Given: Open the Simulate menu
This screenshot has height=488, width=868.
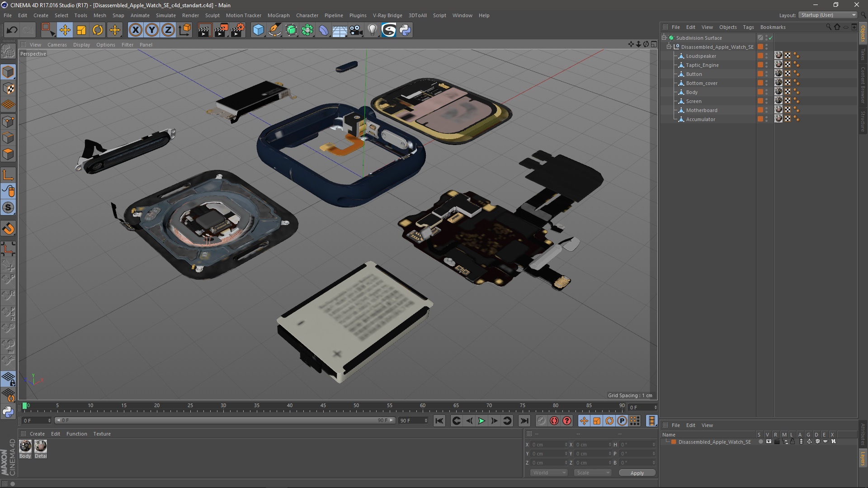Looking at the screenshot, I should [165, 15].
